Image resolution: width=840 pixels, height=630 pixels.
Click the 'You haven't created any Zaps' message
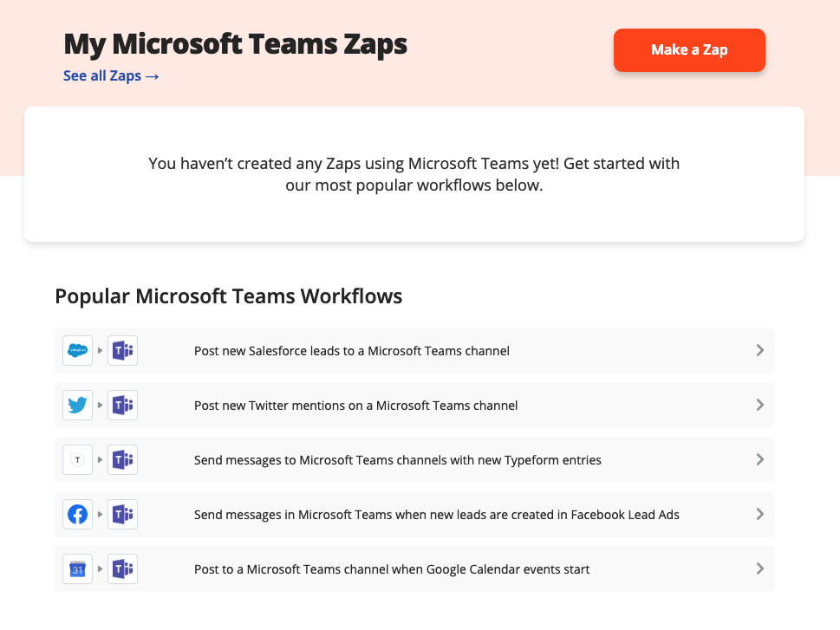(x=414, y=174)
